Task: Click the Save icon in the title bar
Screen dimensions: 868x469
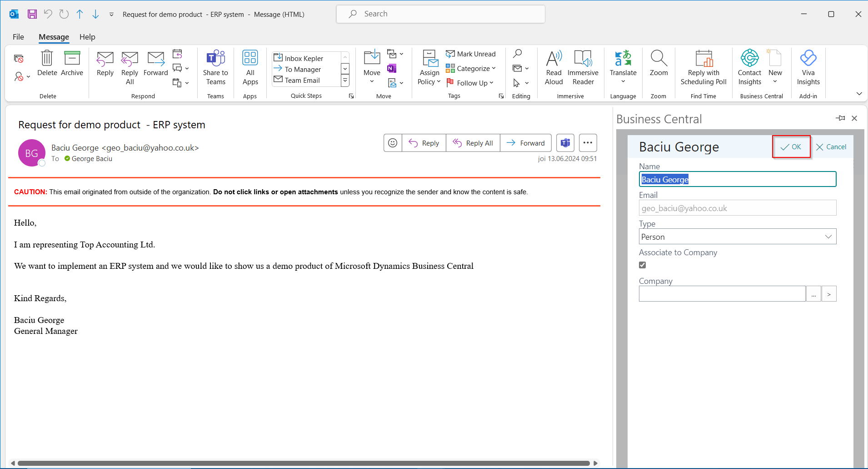Action: [32, 14]
